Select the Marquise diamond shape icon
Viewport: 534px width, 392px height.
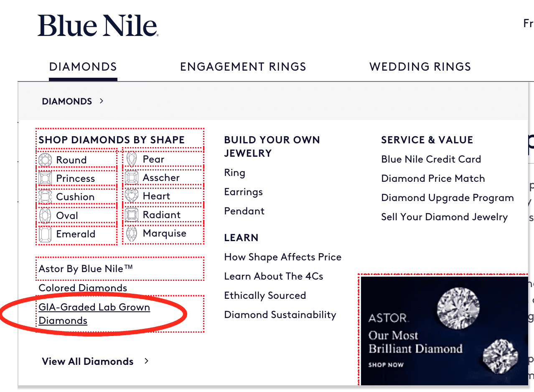(x=132, y=233)
